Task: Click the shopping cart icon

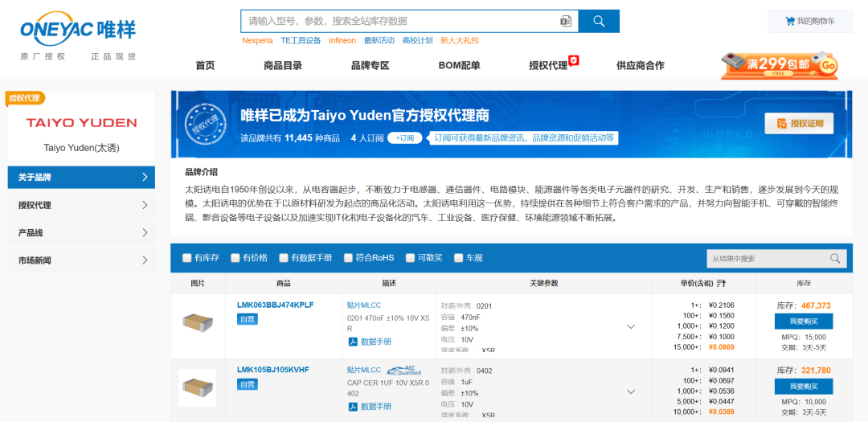Action: click(790, 21)
